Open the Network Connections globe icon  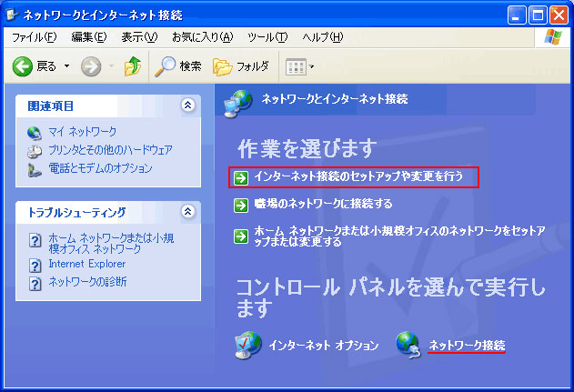pyautogui.click(x=408, y=345)
